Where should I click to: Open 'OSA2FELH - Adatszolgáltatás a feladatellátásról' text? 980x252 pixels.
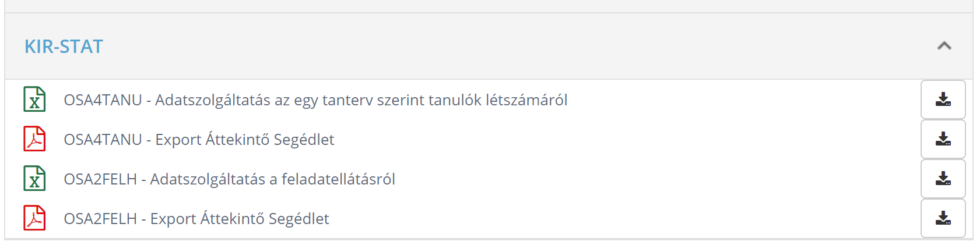pos(229,179)
